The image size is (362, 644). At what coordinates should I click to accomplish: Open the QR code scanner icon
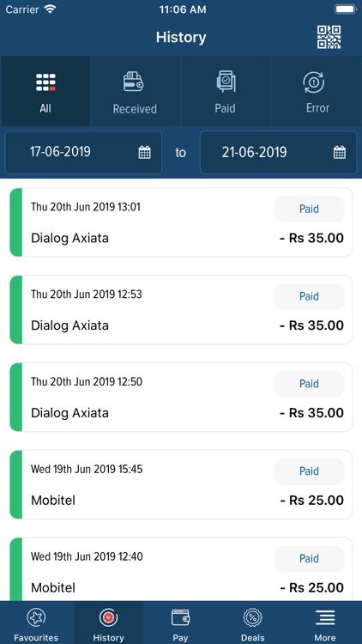pos(329,38)
